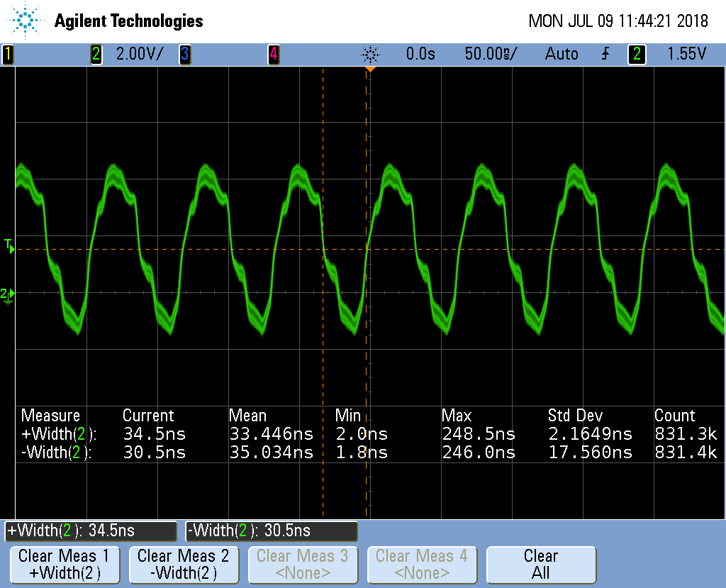Viewport: 726px width, 588px height.
Task: Select the +Width(2) 34.5ns measurement tab
Action: tap(90, 531)
